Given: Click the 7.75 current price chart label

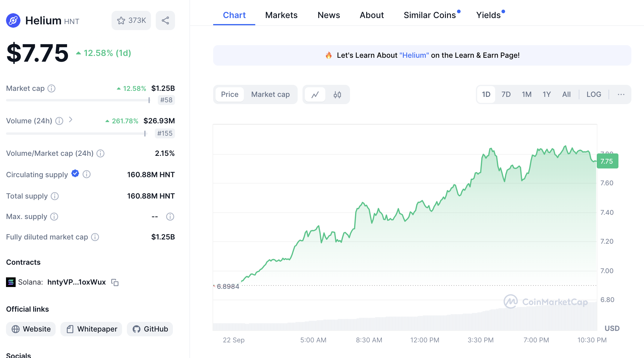Looking at the screenshot, I should [x=607, y=161].
